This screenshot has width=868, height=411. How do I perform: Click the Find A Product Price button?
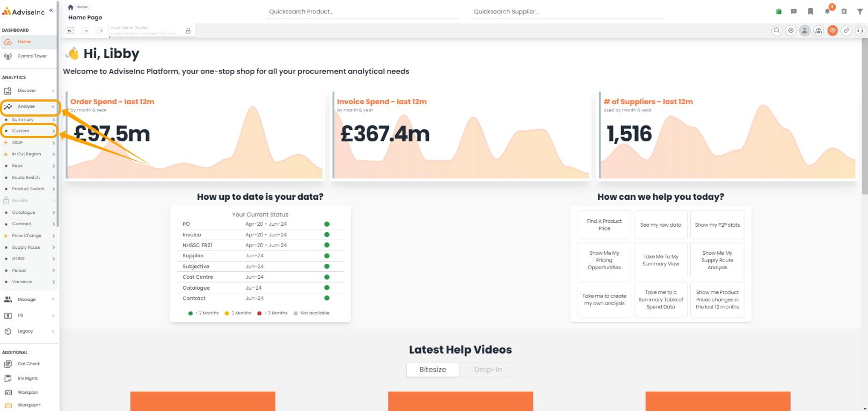click(x=604, y=225)
